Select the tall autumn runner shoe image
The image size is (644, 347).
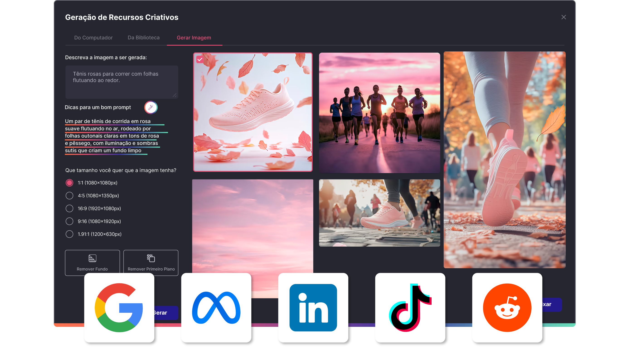coord(504,160)
